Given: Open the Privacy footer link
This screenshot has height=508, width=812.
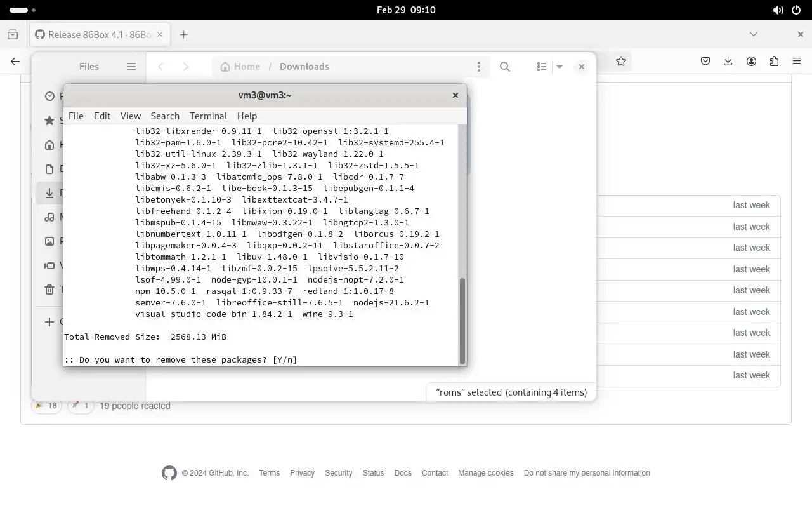Looking at the screenshot, I should (302, 473).
